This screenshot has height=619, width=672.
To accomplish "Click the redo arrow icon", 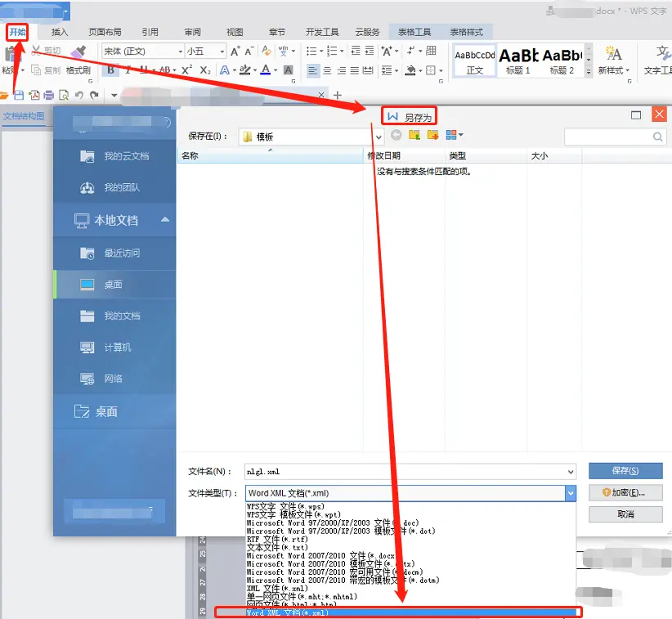I will click(x=94, y=95).
